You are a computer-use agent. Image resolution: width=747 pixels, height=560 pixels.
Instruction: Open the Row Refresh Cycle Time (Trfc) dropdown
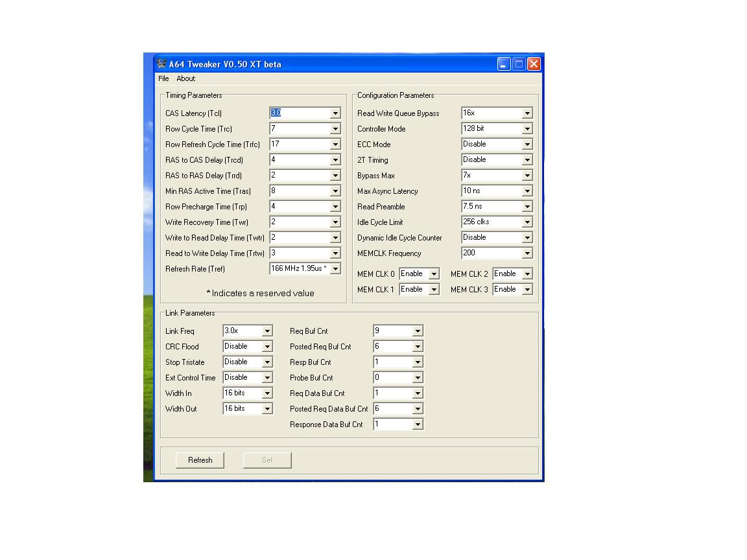(335, 145)
